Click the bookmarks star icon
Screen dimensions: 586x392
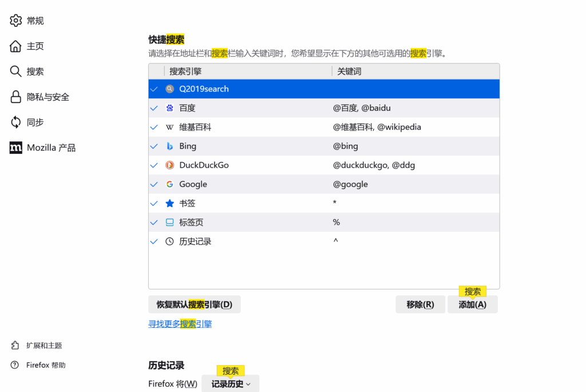tap(169, 203)
